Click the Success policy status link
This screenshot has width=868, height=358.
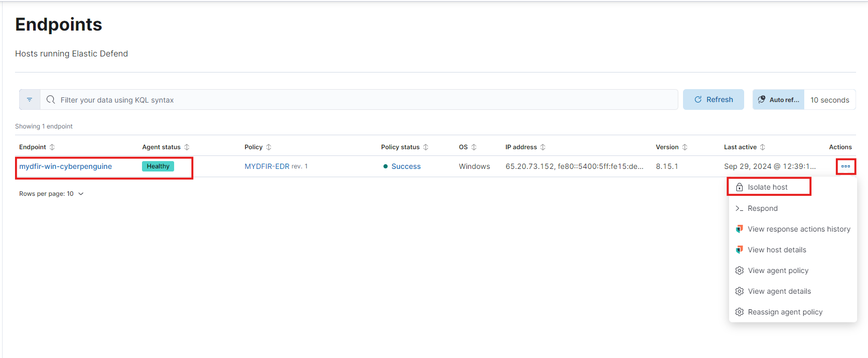click(x=406, y=166)
